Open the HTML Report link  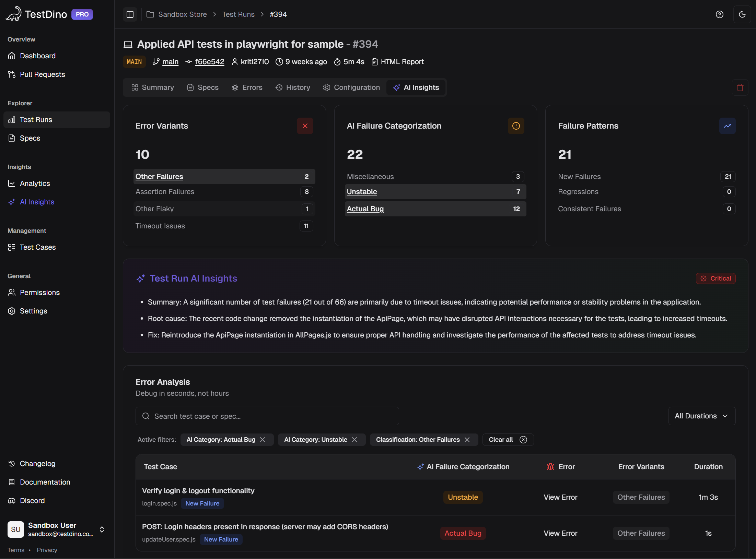point(402,62)
